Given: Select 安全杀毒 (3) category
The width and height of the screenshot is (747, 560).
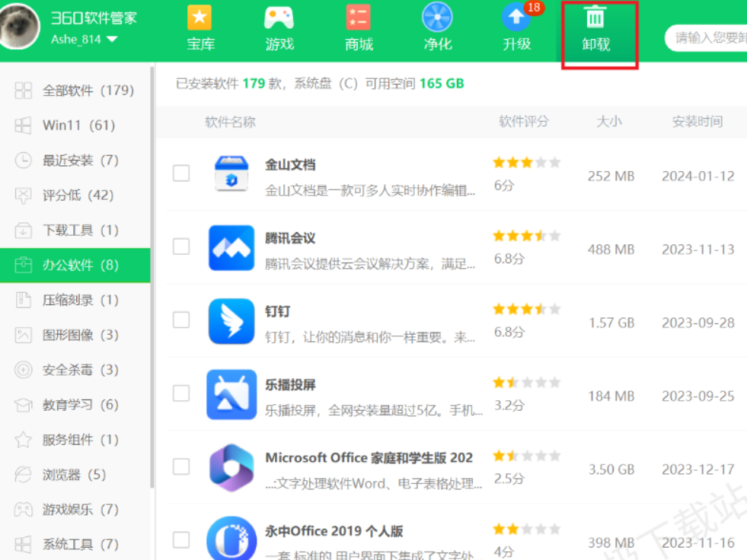Looking at the screenshot, I should click(x=75, y=370).
